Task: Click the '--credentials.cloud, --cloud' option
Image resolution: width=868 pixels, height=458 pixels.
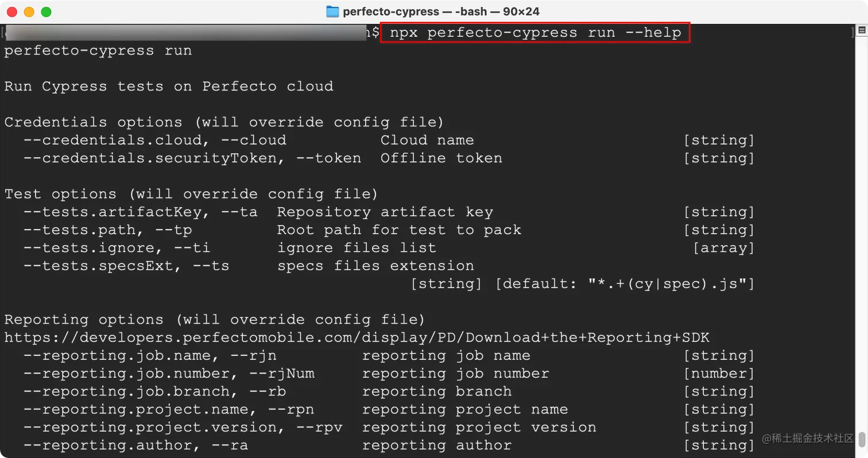Action: pos(155,140)
